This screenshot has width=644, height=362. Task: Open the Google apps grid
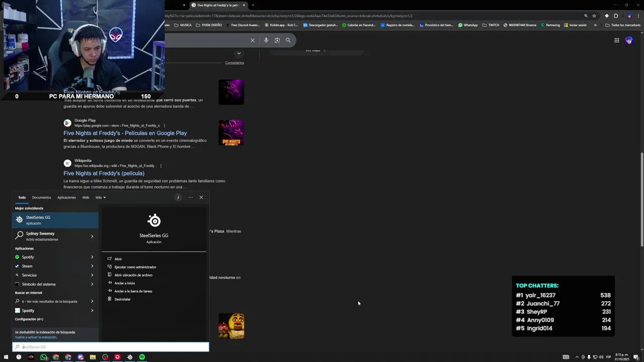click(617, 40)
